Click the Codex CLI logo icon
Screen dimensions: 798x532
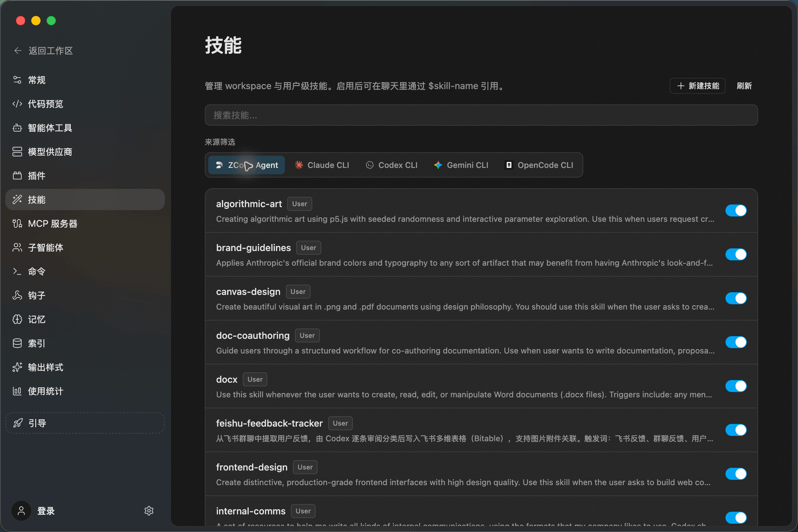370,165
